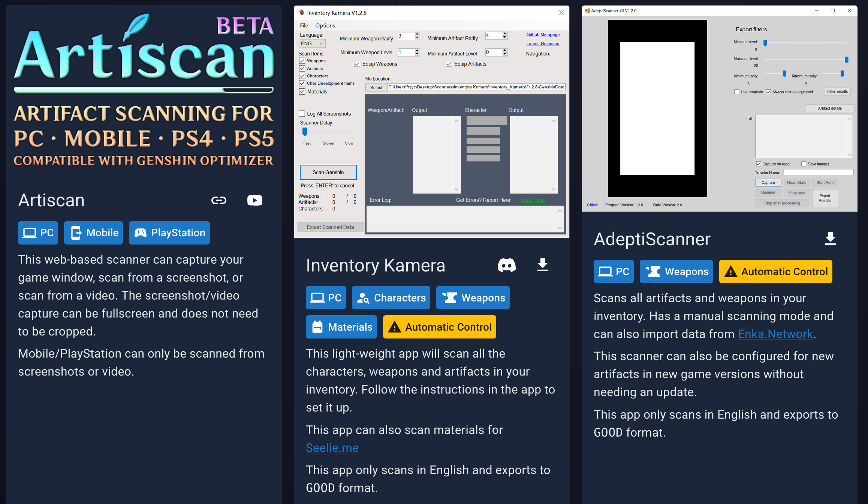
Task: Uncheck the Equip Artifacts checkbox
Action: tap(449, 64)
